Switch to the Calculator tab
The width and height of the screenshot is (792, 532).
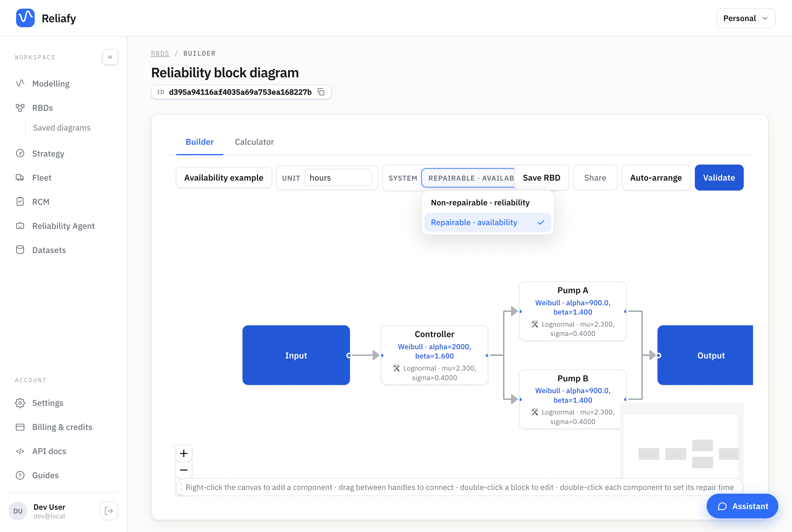pyautogui.click(x=254, y=142)
